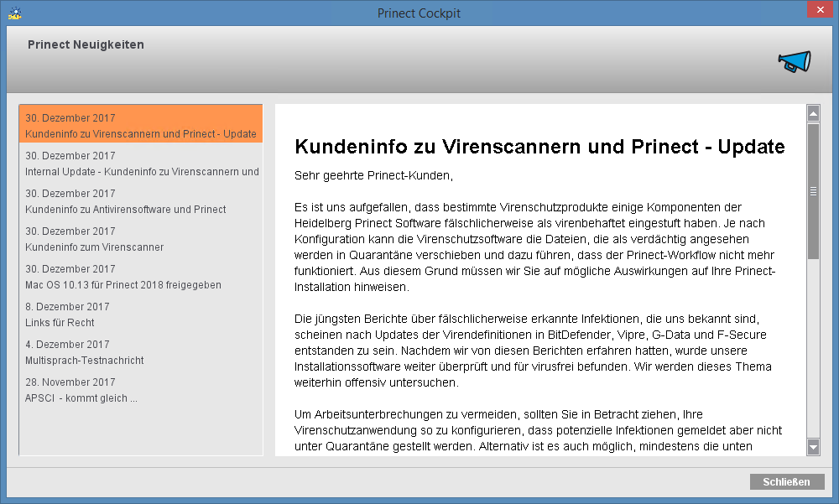Screen dimensions: 839x504
Task: Click the date '28. November 2017'
Action: 70,382
